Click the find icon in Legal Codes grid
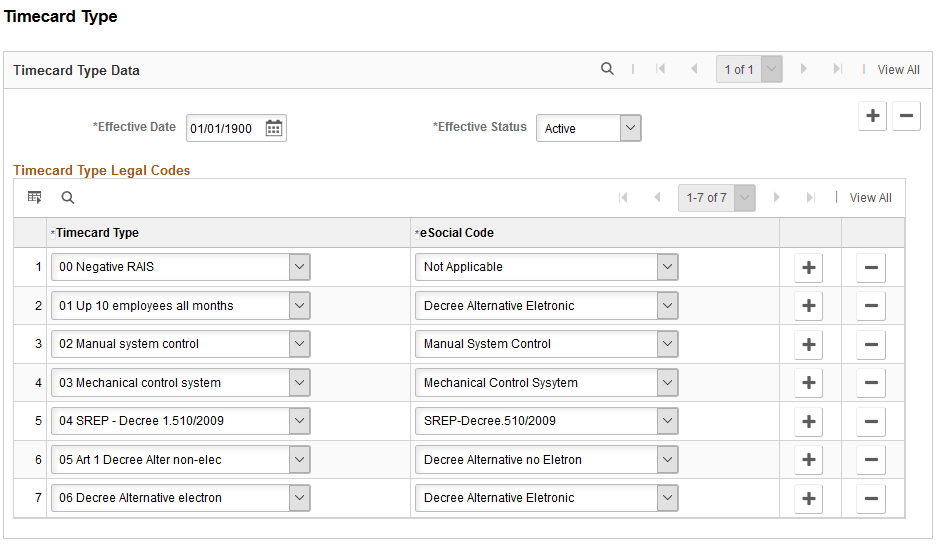The width and height of the screenshot is (941, 546). pyautogui.click(x=68, y=197)
